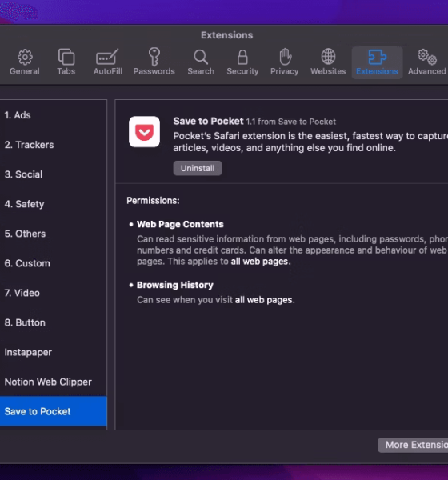448x480 pixels.
Task: Click the "Pocket's Safari extension" description line
Action: (310, 136)
